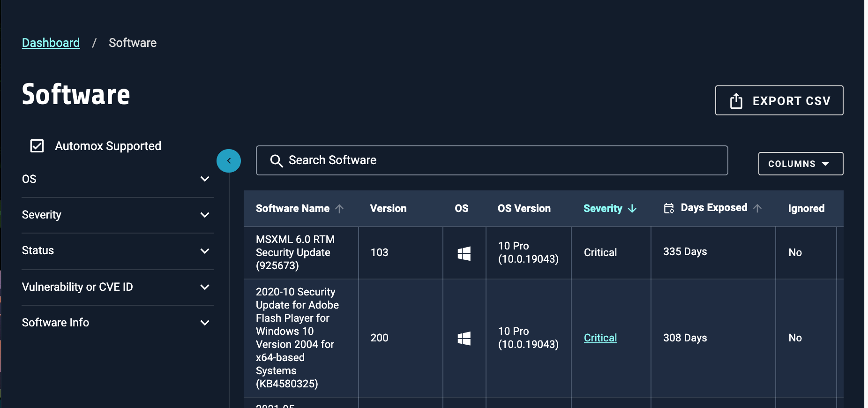Click the Severity descending sort arrow
Image resolution: width=868 pixels, height=408 pixels.
(x=632, y=209)
